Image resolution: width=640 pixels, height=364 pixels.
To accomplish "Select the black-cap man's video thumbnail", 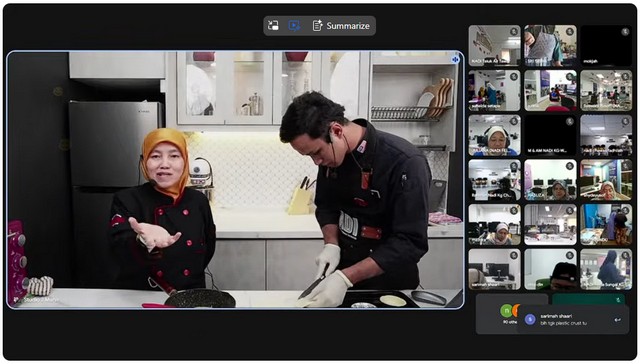I will pos(550,269).
